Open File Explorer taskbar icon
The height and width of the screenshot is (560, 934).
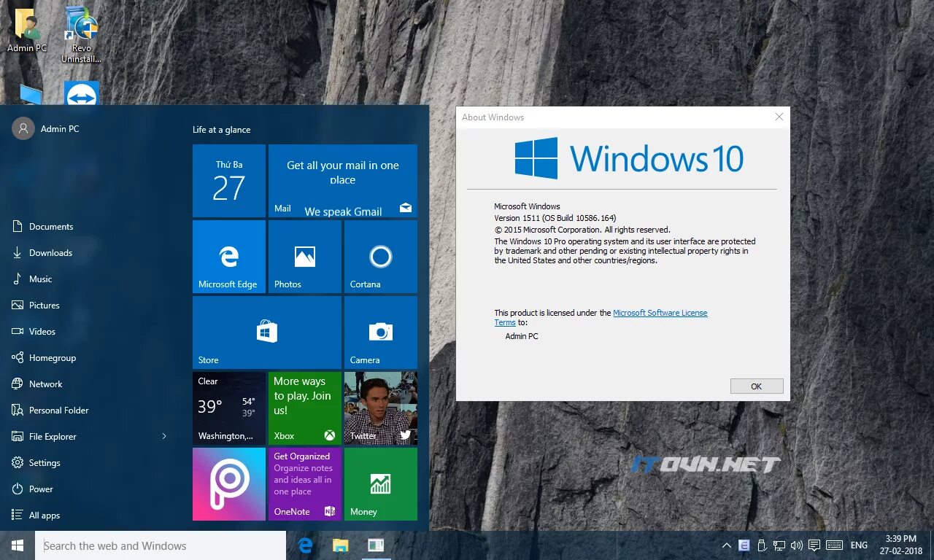(x=341, y=545)
